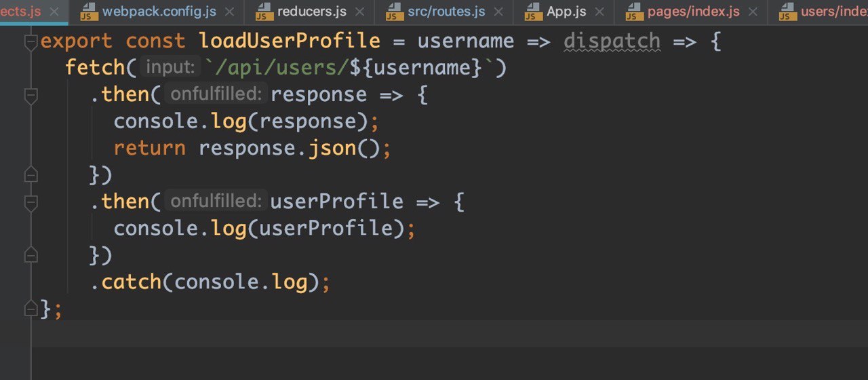Viewport: 868px width, 380px height.
Task: Click 'onfulfilled:' hint before response
Action: point(216,94)
